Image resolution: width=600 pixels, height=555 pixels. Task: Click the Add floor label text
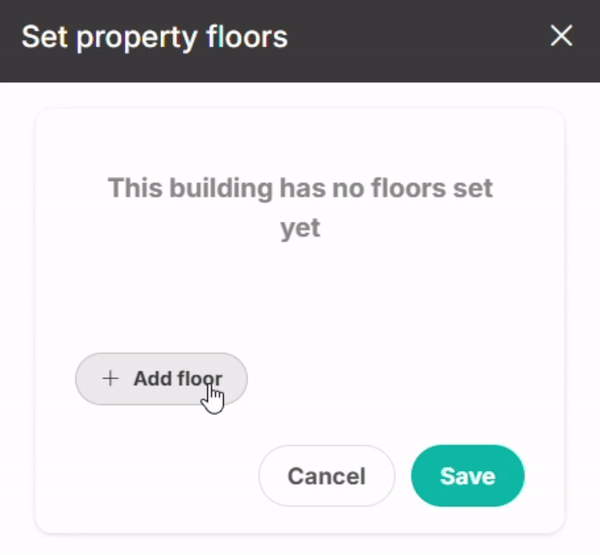tap(178, 379)
